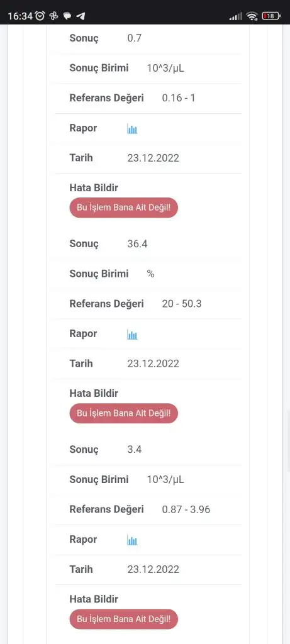Open report chart icon for 36.4 result
Viewport: 290px width, 644px height.
(x=132, y=335)
